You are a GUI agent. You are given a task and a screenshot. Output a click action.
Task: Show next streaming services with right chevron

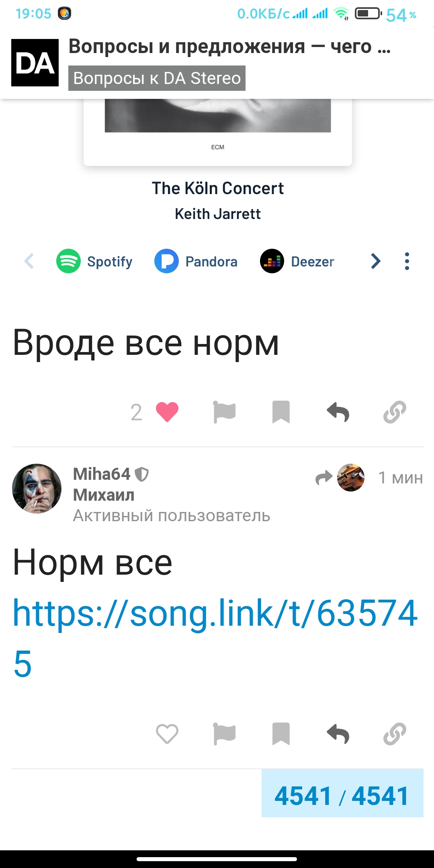(375, 261)
